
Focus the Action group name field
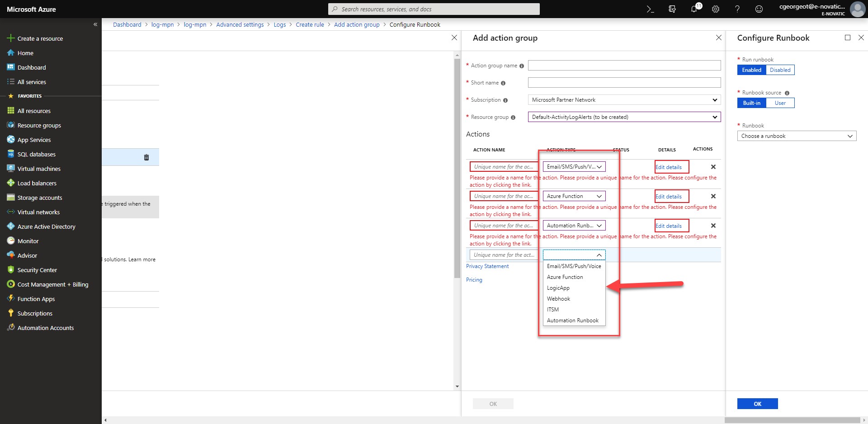(x=624, y=66)
